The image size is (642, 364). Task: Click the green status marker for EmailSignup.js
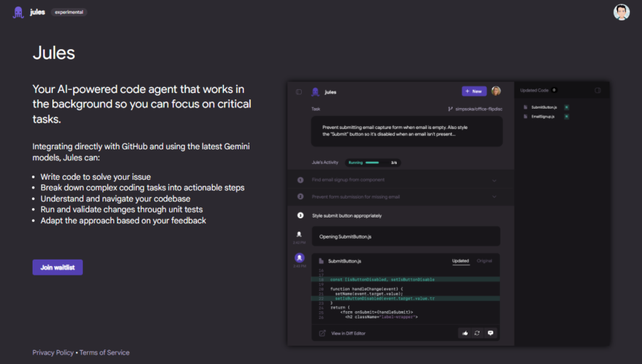coord(567,117)
